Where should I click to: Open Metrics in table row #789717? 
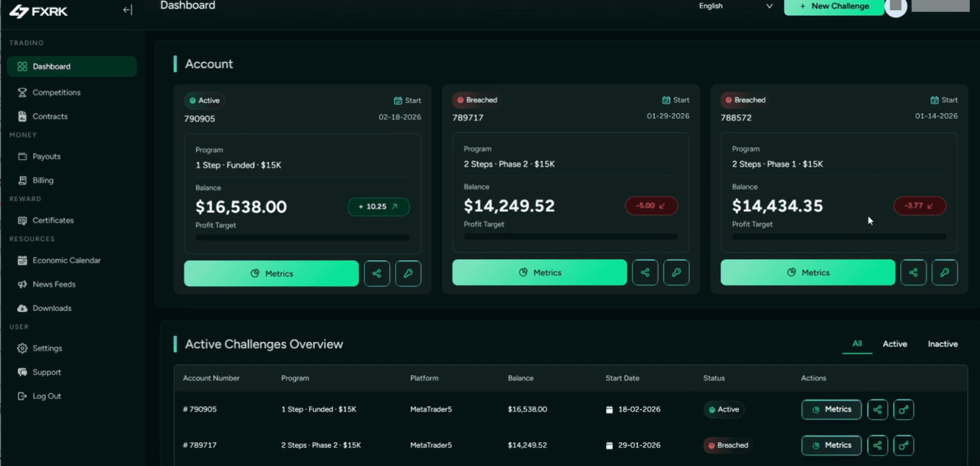coord(832,446)
